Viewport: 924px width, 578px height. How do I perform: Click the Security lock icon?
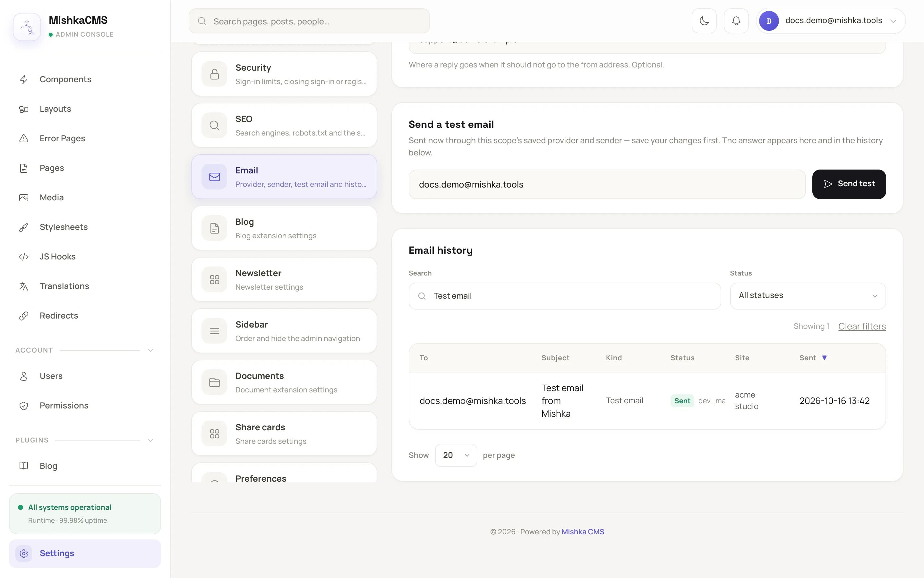[215, 74]
